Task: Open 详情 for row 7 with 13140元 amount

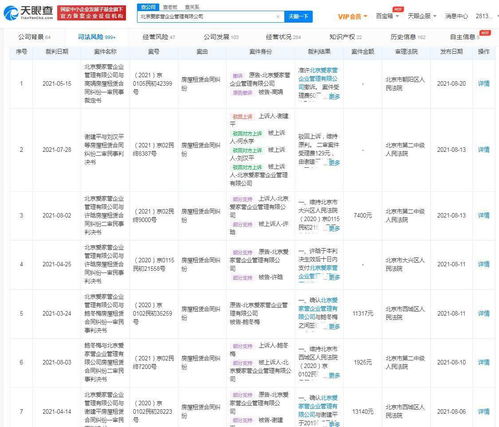Action: coord(484,412)
